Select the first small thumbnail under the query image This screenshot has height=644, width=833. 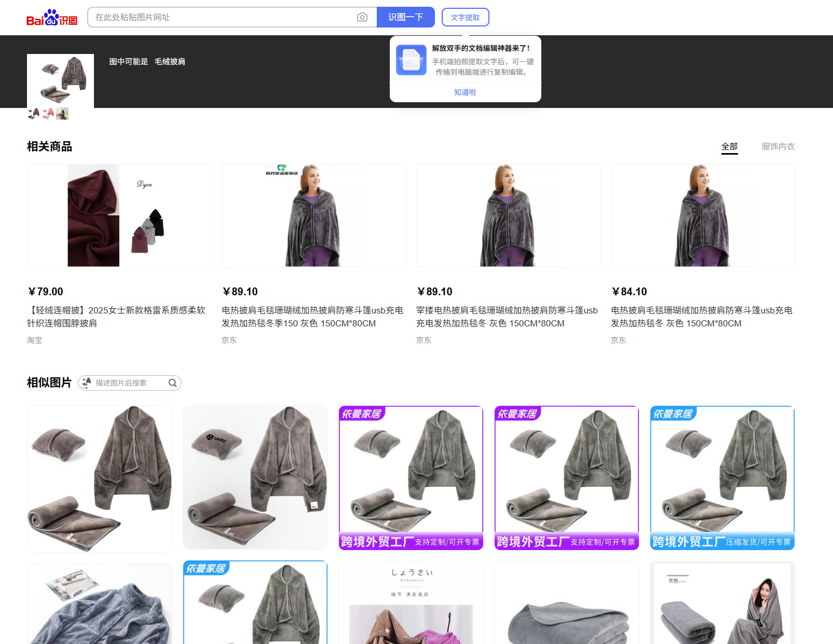33,114
